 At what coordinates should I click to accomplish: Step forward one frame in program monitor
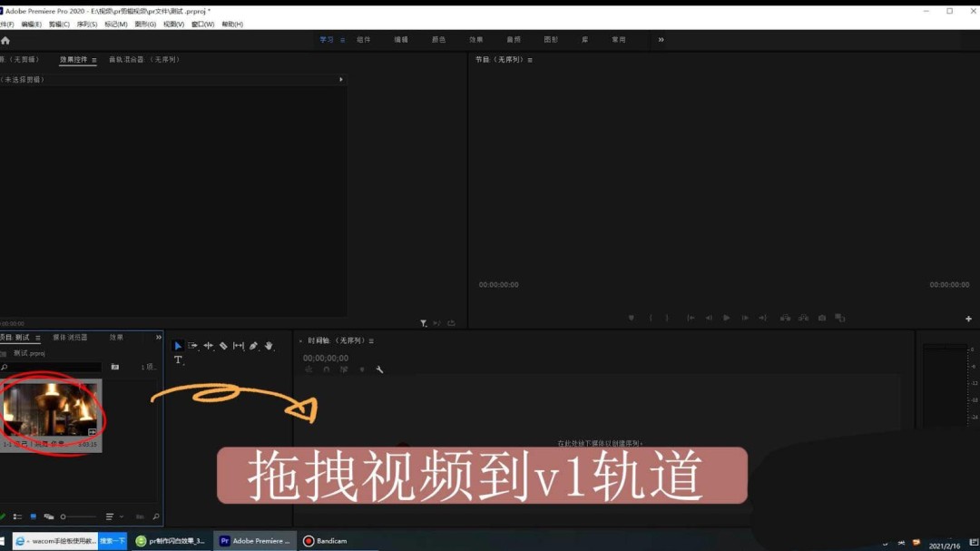(745, 319)
